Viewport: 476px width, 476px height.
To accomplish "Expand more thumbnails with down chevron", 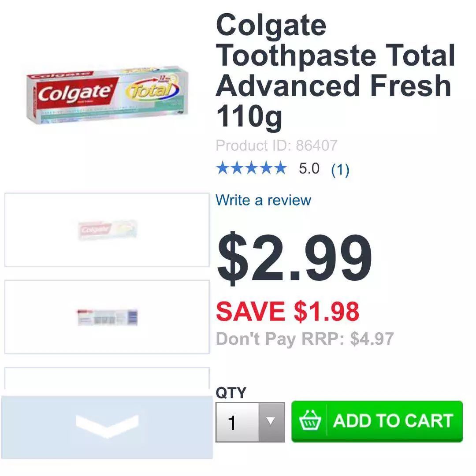I will tap(107, 427).
